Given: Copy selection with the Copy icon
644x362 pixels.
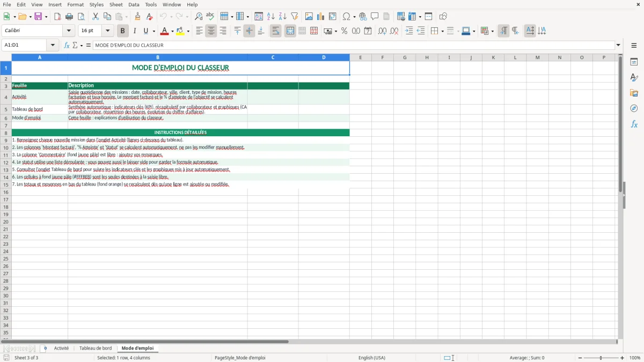Looking at the screenshot, I should pos(107,17).
